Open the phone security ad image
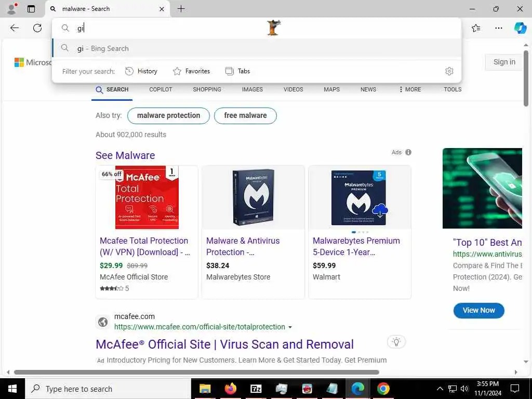This screenshot has height=399, width=532. (x=482, y=188)
